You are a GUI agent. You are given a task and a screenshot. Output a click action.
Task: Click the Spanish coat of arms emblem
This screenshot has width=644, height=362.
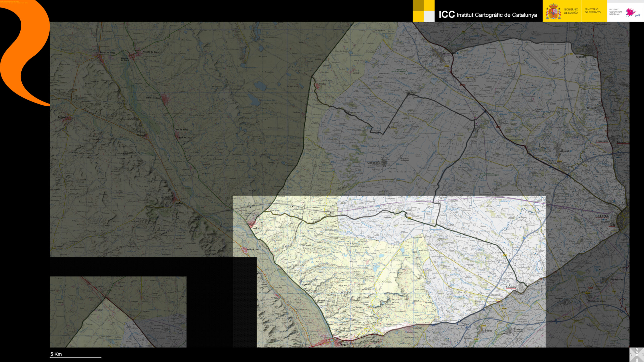pos(553,11)
